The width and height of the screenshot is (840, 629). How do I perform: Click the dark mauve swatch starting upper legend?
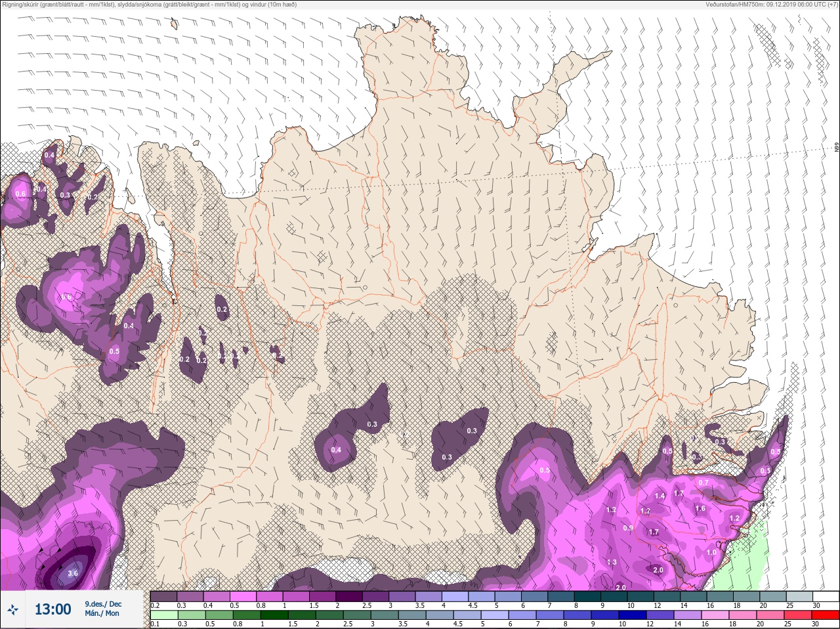click(163, 596)
